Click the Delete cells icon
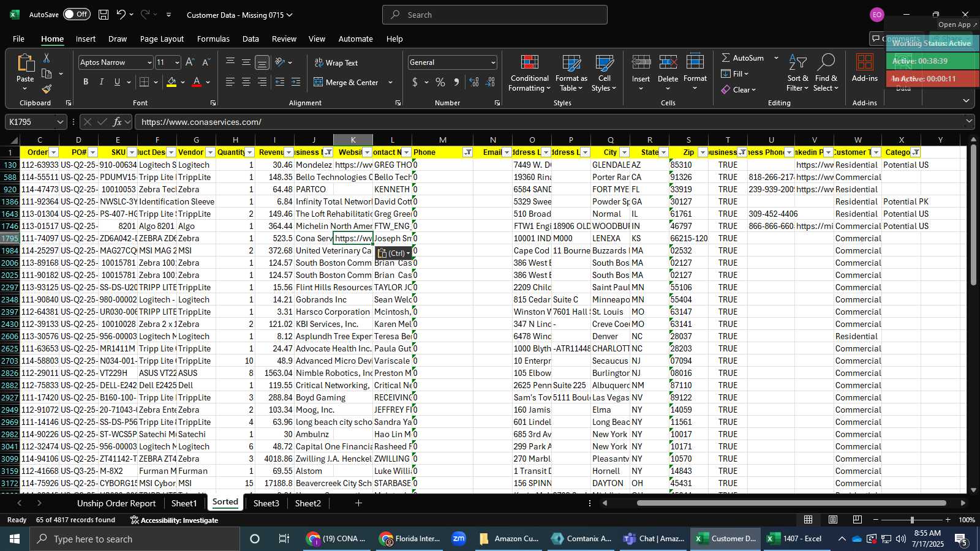Screen dimensions: 980x551 pos(668,63)
